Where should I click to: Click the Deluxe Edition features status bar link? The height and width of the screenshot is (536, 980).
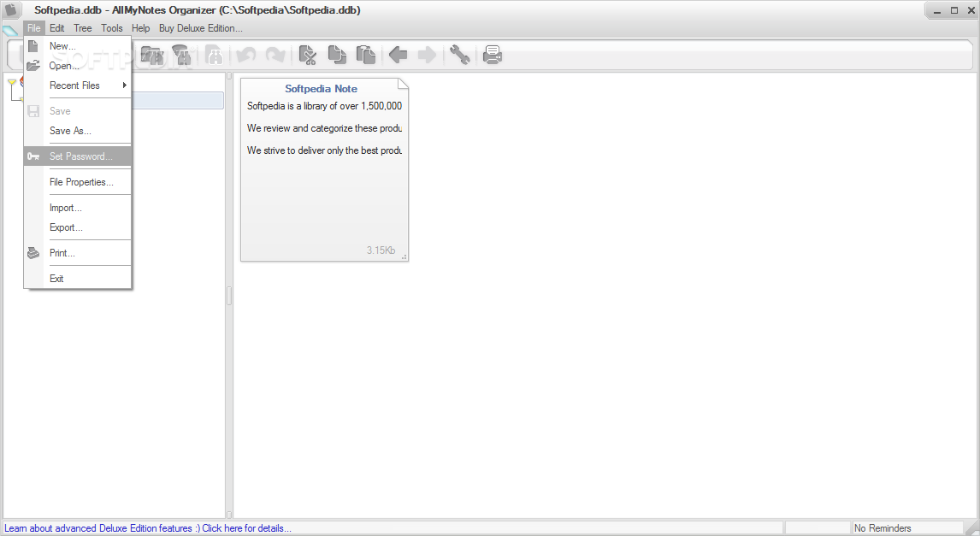[147, 528]
